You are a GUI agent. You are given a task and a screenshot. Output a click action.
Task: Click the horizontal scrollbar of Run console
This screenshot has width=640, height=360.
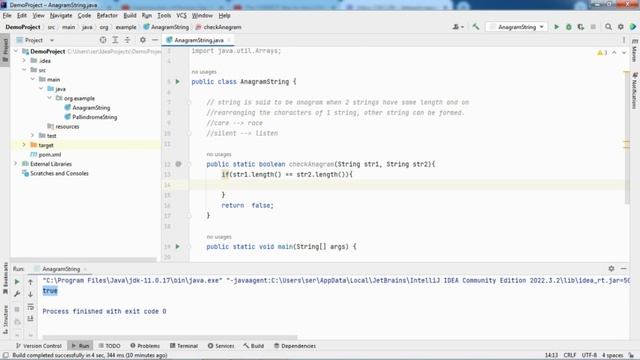pyautogui.click(x=170, y=338)
